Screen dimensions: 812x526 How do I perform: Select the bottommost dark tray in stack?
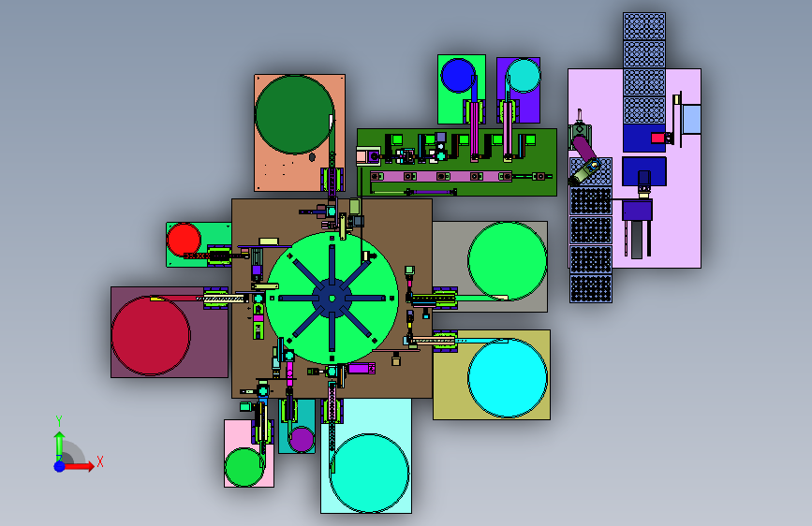(x=591, y=288)
